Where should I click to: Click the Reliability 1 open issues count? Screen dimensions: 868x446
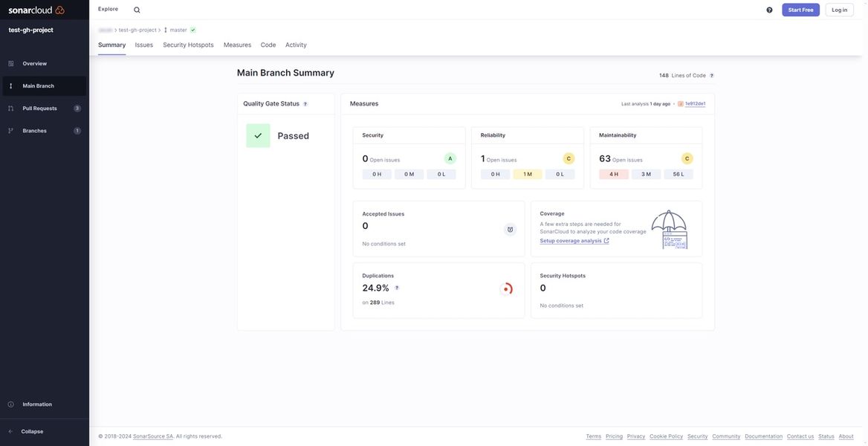pos(483,159)
